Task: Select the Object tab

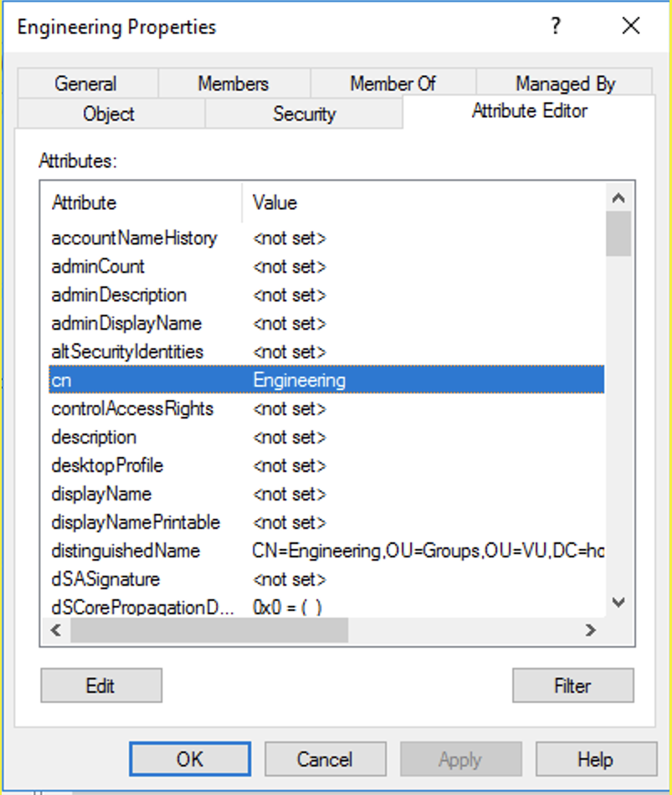Action: [x=109, y=114]
